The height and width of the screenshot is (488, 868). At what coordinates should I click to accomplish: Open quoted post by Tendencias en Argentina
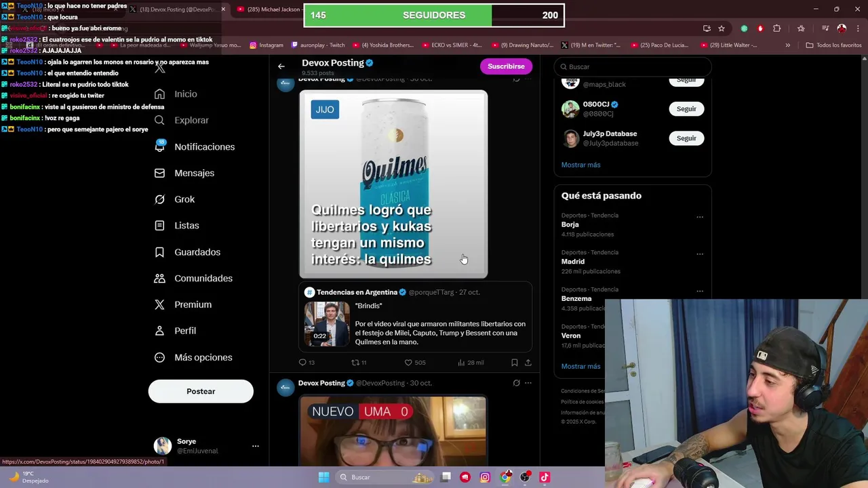[x=415, y=317]
